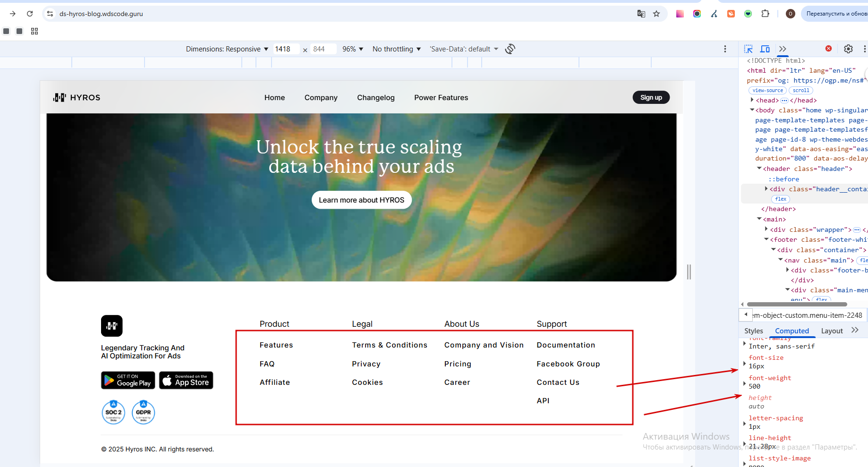Click the blue branching arrows extension icon
Image resolution: width=868 pixels, height=467 pixels.
(714, 14)
